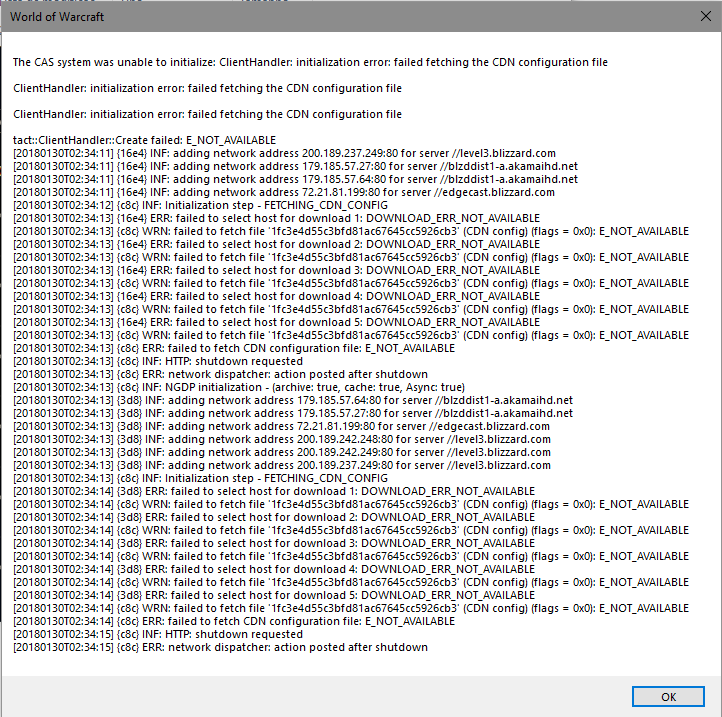The width and height of the screenshot is (722, 717).
Task: Click the 'tact::ClientHandler::Create failed: E_NOT_AVAILABLE' line
Action: click(x=145, y=140)
